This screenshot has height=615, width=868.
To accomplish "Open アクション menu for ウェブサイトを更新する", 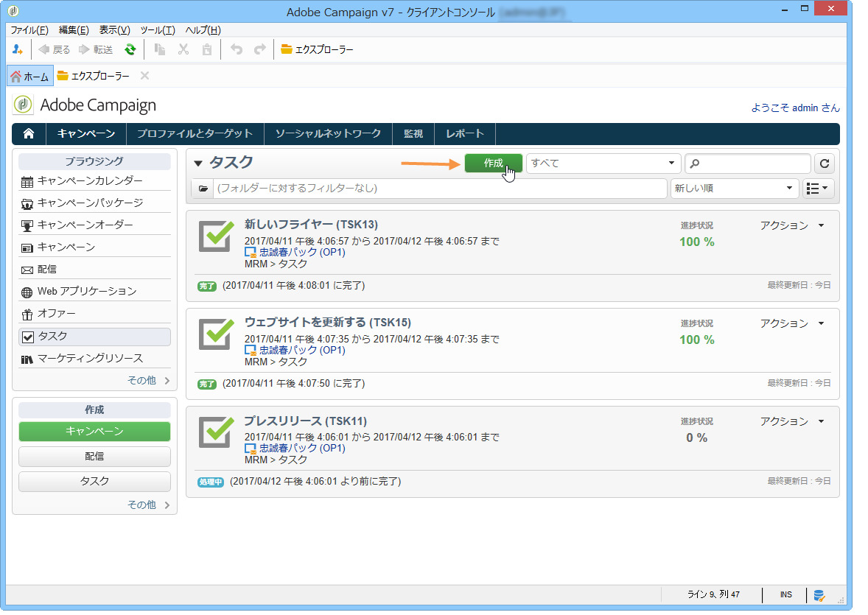I will (x=792, y=324).
